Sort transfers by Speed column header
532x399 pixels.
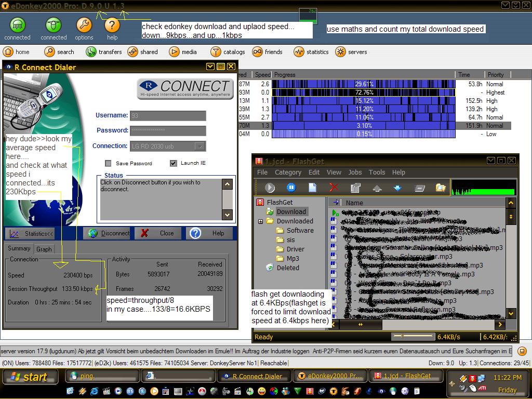[262, 75]
